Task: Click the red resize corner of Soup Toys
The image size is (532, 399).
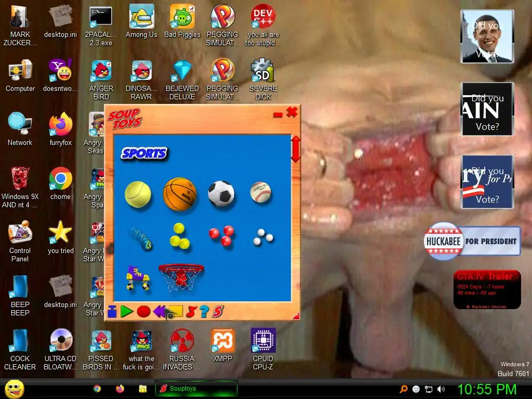Action: [x=296, y=316]
